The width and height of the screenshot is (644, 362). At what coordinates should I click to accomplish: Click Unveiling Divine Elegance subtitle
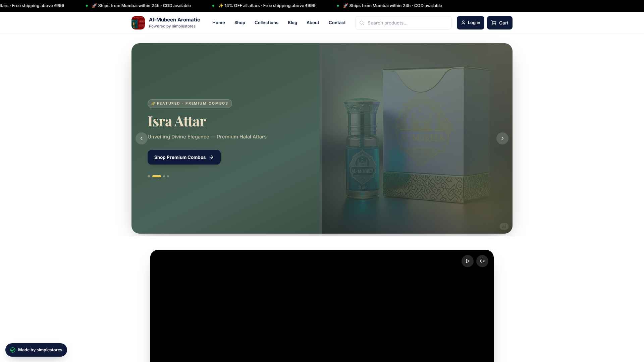pyautogui.click(x=207, y=137)
